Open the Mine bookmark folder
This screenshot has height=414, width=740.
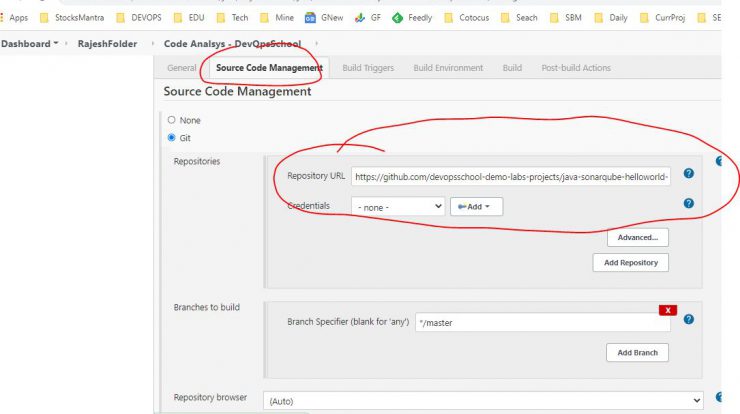(277, 18)
